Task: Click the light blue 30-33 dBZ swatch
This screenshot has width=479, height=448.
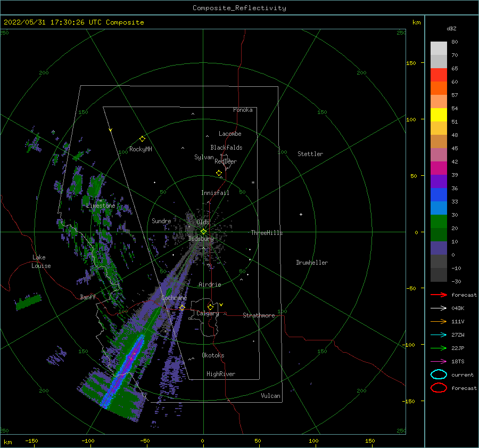Action: coord(439,208)
